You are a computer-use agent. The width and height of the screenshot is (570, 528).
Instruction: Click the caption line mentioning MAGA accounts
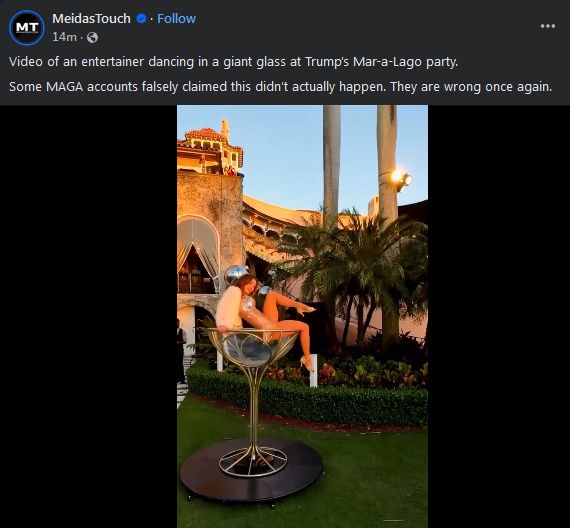280,87
